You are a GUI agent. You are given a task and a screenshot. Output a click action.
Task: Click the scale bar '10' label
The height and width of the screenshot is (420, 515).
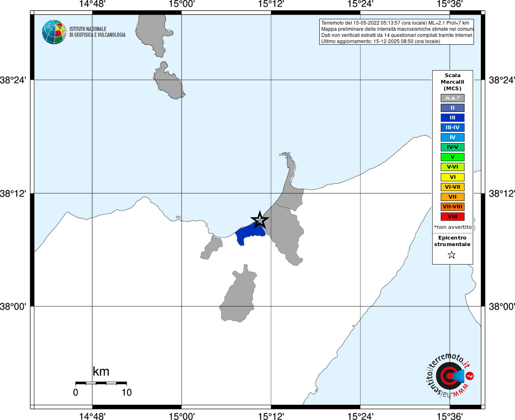[x=126, y=393]
